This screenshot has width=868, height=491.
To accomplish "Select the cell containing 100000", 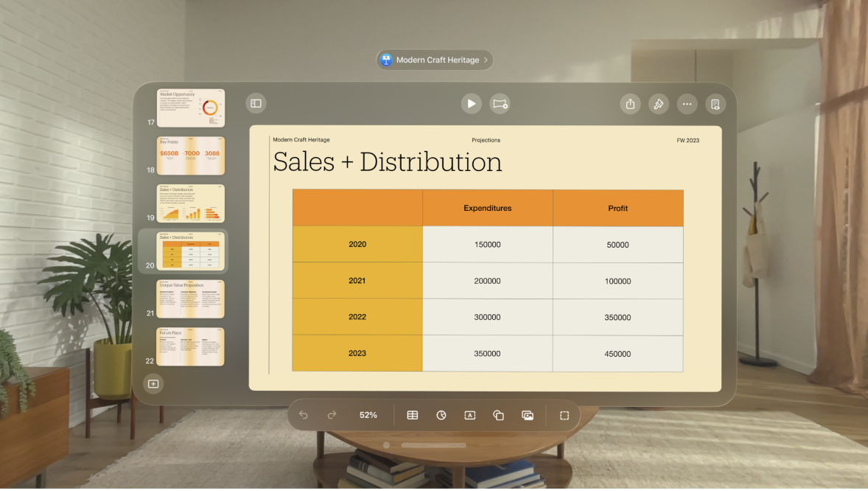I will pyautogui.click(x=617, y=281).
